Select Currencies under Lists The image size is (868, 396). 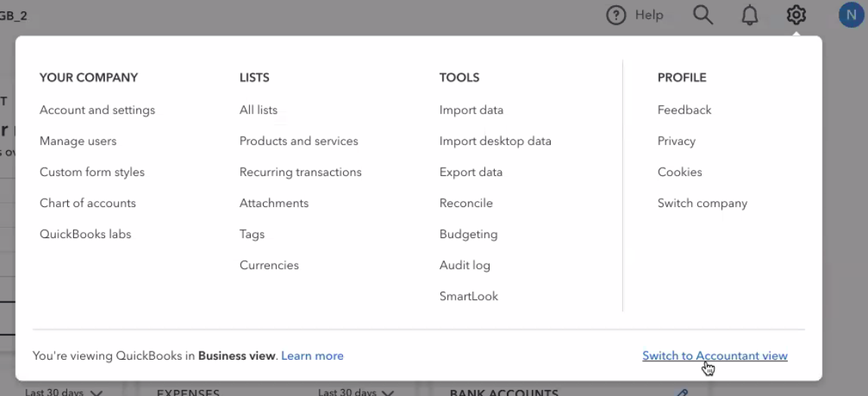coord(269,265)
